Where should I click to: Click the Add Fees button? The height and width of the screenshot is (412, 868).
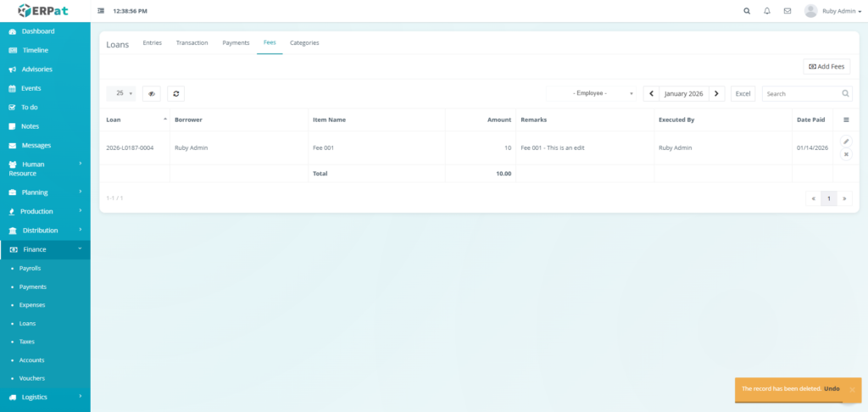[x=826, y=66]
